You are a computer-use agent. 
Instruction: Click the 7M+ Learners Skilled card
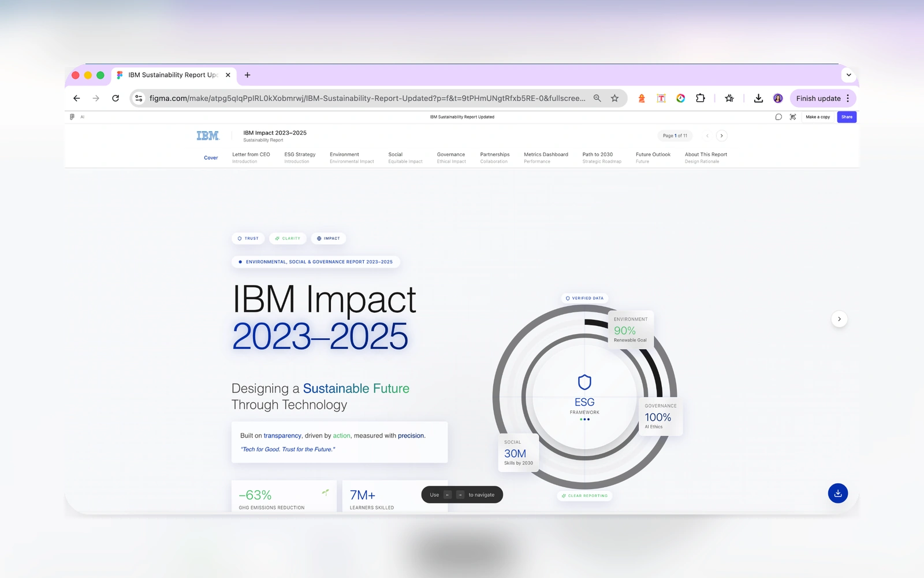tap(395, 497)
